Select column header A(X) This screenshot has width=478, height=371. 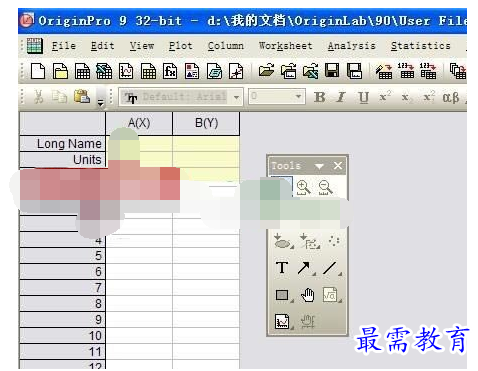tap(139, 123)
